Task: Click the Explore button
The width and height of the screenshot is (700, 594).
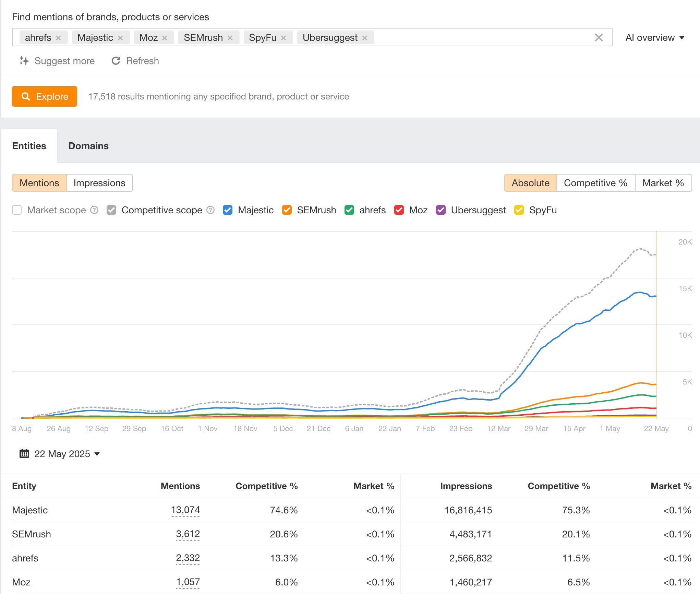Action: (44, 96)
